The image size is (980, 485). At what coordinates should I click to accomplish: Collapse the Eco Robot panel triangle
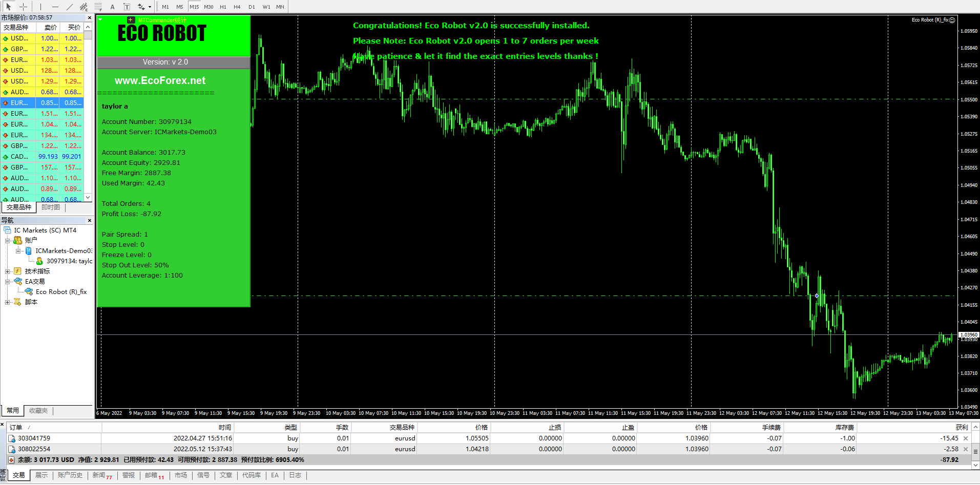point(100,19)
